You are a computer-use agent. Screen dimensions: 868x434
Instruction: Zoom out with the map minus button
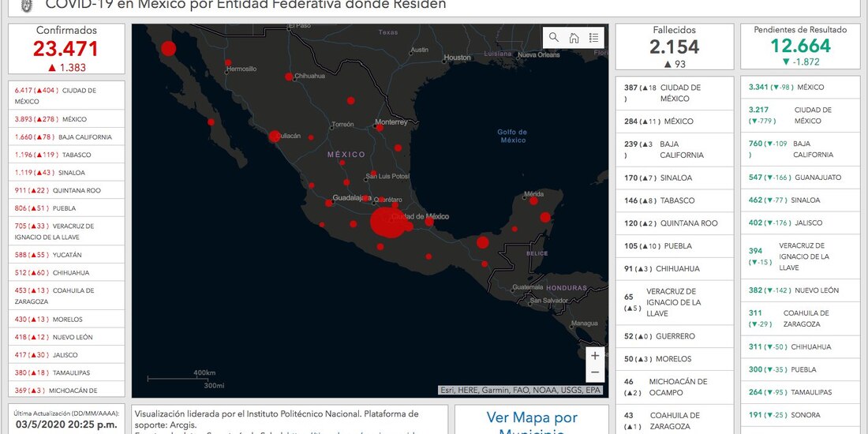click(595, 373)
